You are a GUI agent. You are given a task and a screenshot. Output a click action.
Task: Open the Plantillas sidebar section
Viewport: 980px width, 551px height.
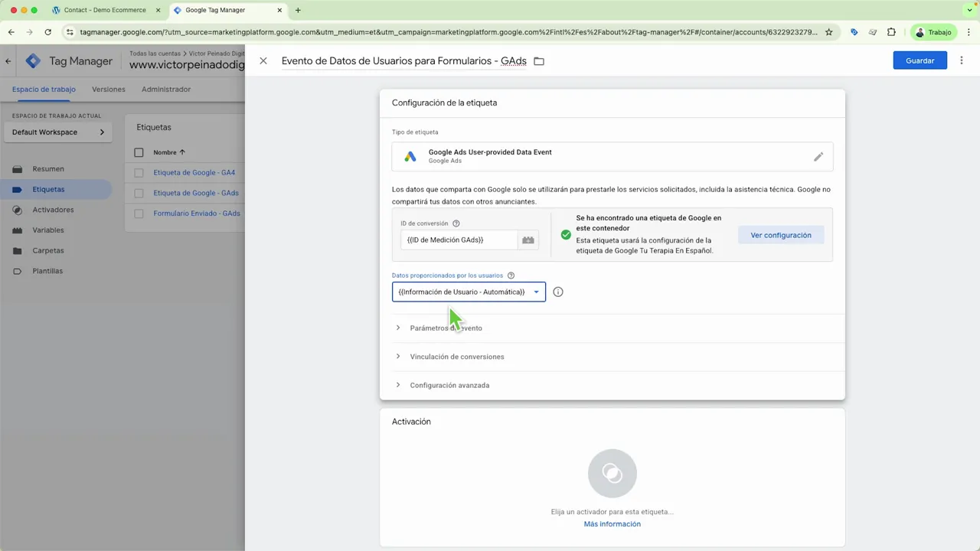tap(47, 270)
